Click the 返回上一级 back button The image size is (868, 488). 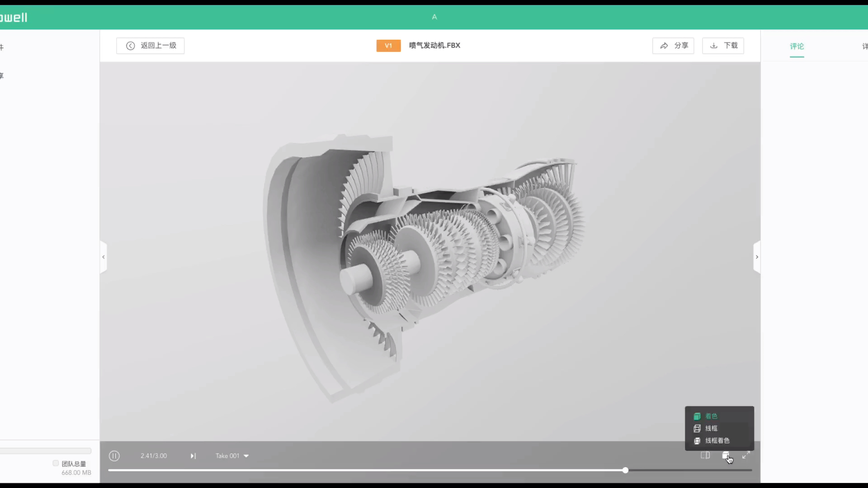(151, 46)
